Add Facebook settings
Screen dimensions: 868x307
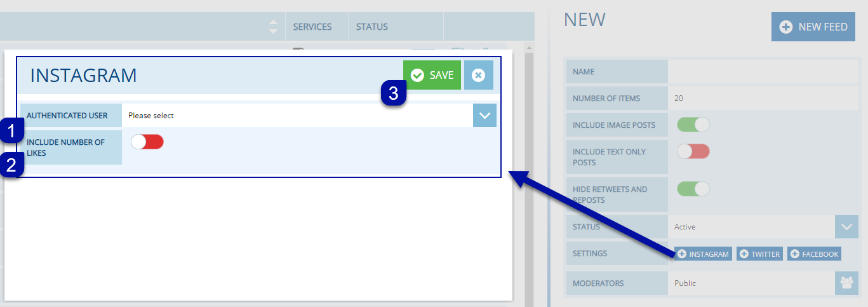tap(815, 254)
